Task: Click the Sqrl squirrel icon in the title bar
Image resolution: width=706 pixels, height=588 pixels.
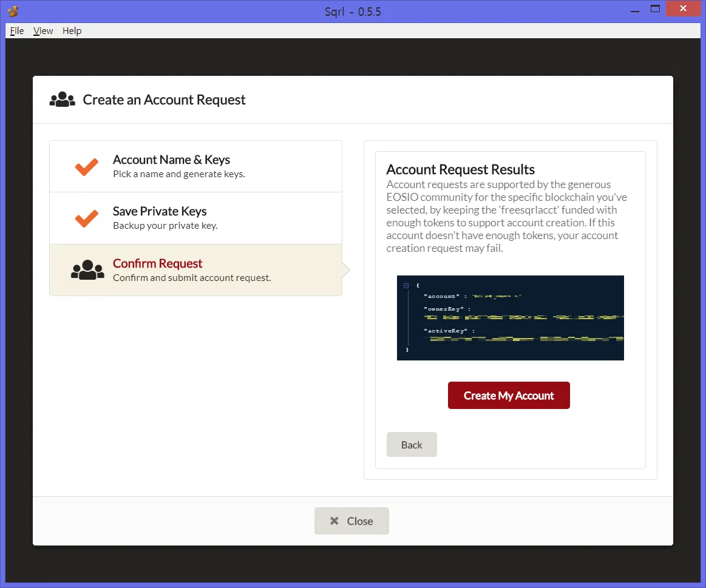Action: coord(13,12)
